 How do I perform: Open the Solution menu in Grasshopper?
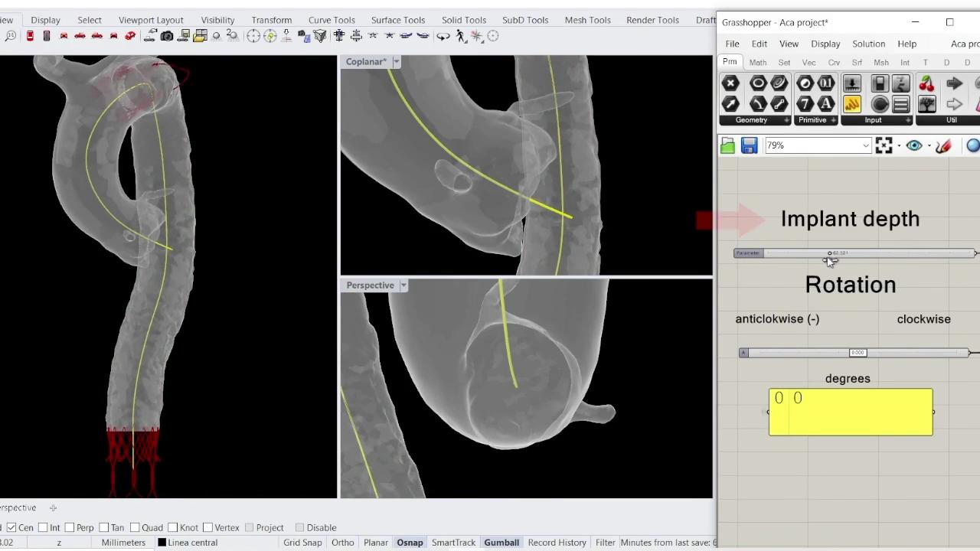click(868, 44)
